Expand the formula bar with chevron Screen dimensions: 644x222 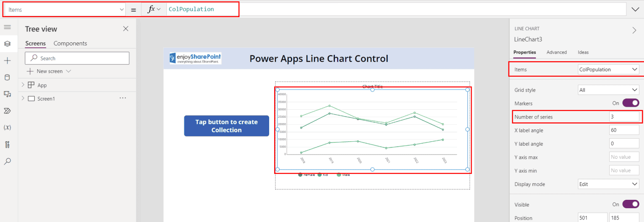tap(635, 9)
